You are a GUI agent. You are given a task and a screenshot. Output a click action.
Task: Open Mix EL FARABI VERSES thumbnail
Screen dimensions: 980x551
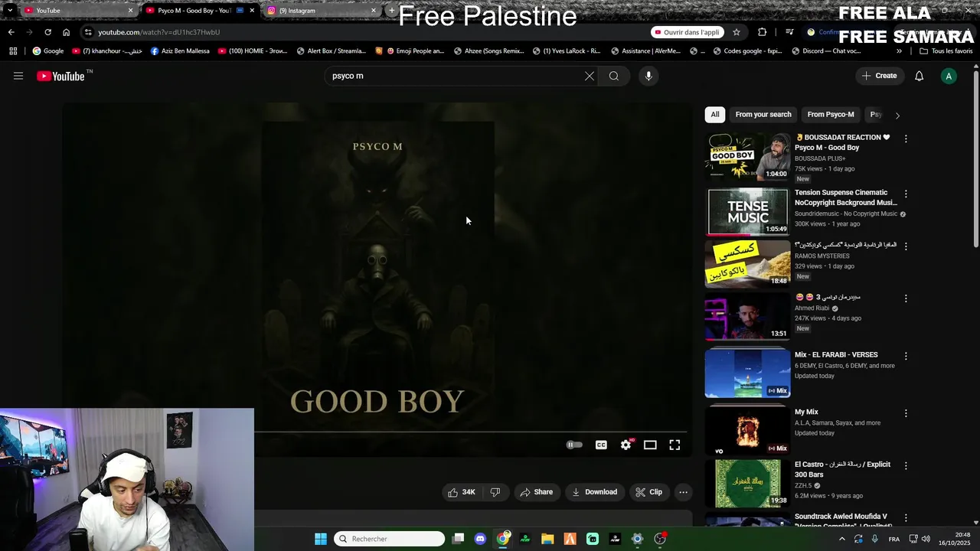747,374
